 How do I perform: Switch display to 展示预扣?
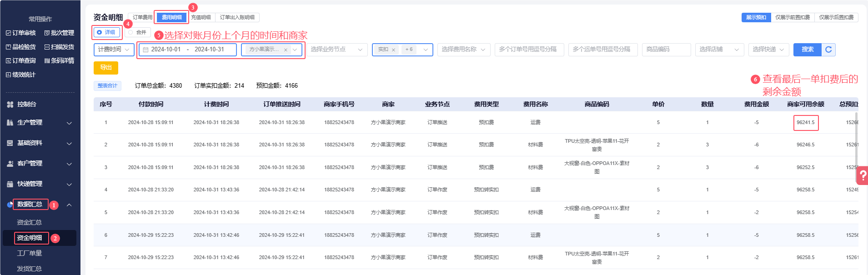click(x=756, y=17)
